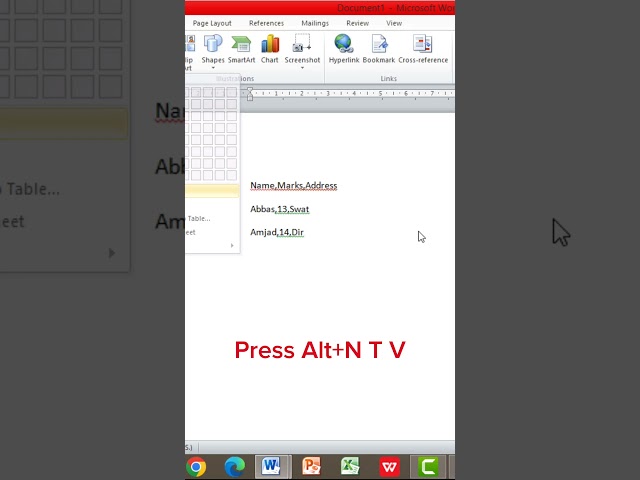Add a Bookmark
Image resolution: width=640 pixels, height=480 pixels.
click(379, 49)
